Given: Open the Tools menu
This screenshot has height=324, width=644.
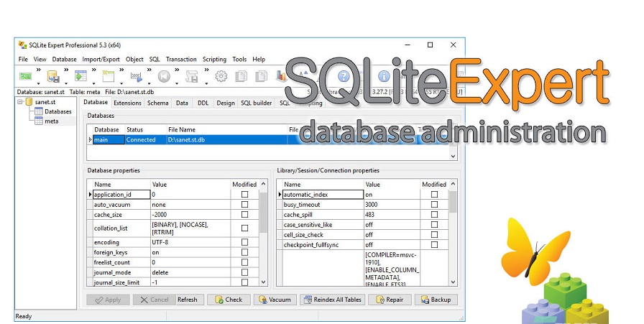Looking at the screenshot, I should pyautogui.click(x=239, y=59).
